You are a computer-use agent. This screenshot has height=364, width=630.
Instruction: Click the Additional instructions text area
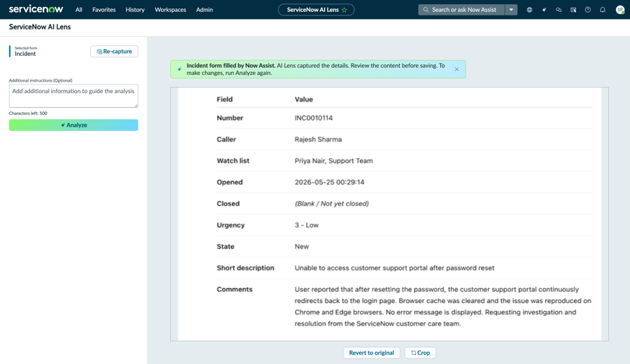tap(73, 96)
